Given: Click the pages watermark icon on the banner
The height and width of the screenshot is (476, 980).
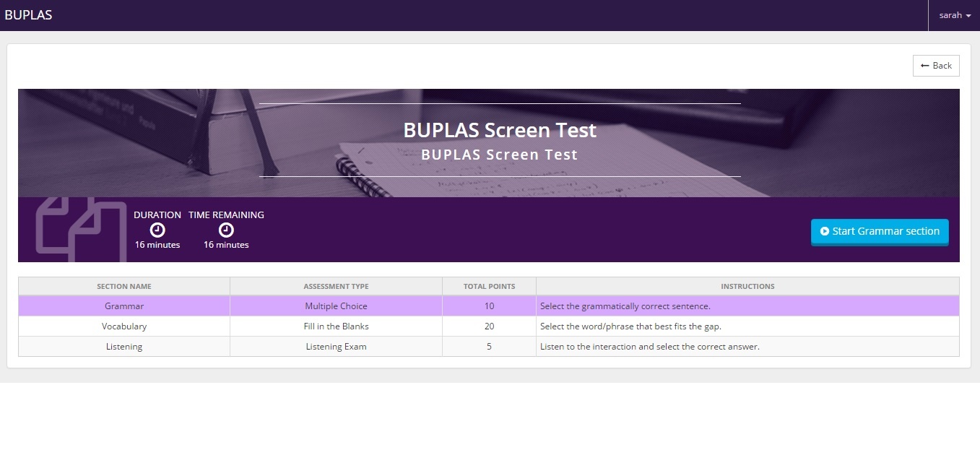Looking at the screenshot, I should [81, 229].
